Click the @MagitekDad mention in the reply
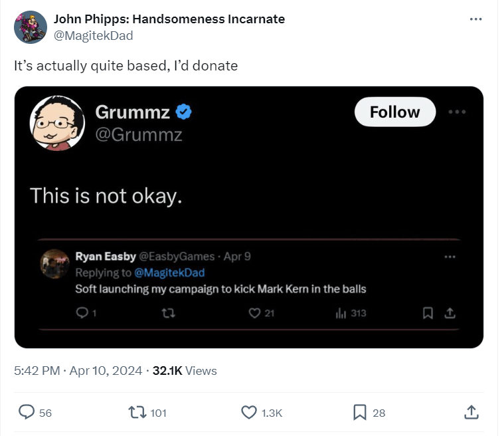Image resolution: width=504 pixels, height=436 pixels. [x=169, y=272]
